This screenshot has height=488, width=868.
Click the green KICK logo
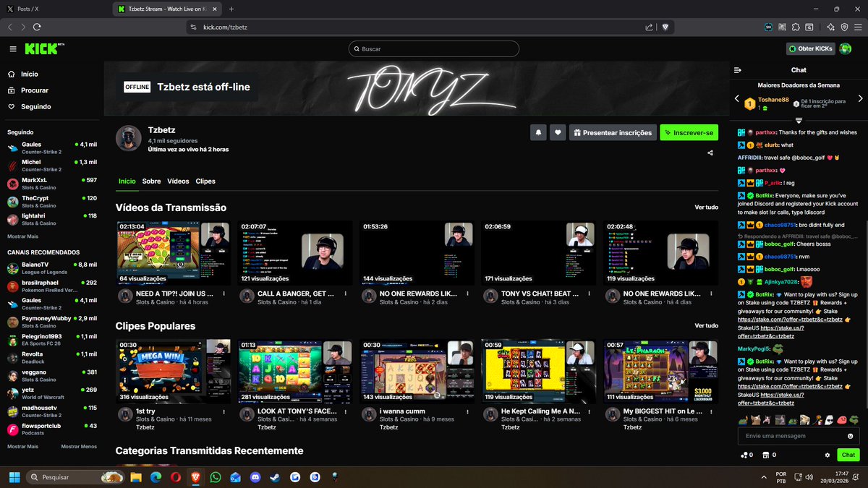(x=41, y=49)
